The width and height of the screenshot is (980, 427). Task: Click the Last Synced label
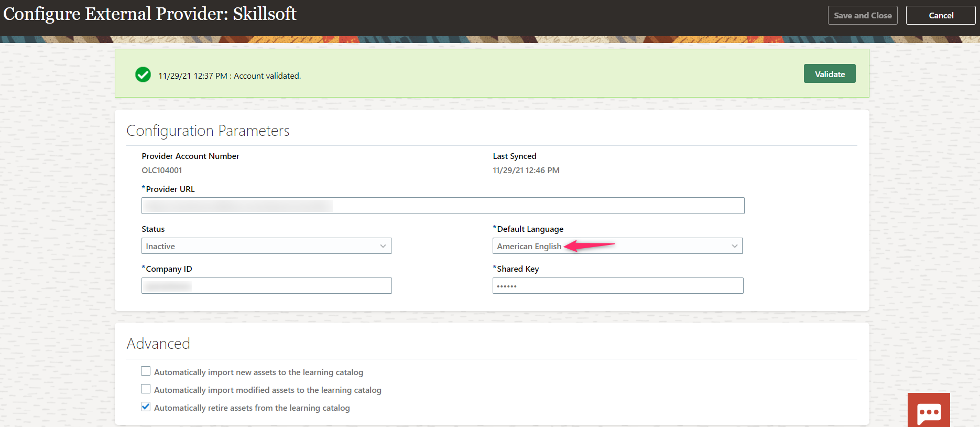(x=515, y=156)
